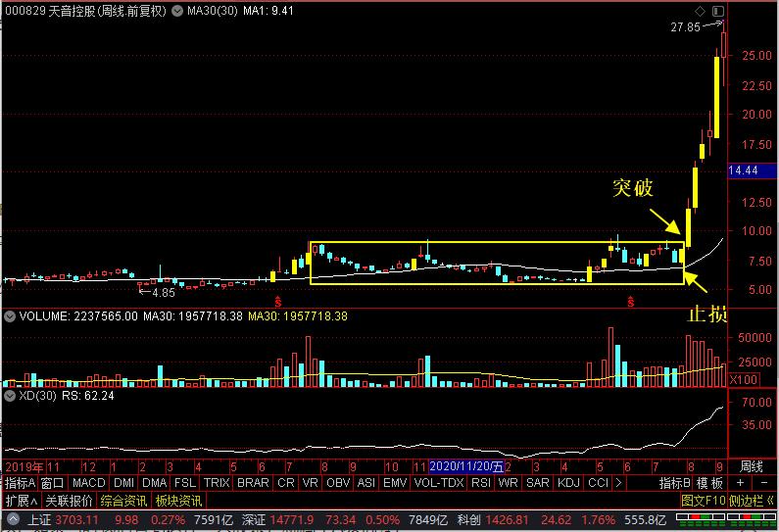Open the 板块资讯 tab
The image size is (779, 532).
coord(178,501)
